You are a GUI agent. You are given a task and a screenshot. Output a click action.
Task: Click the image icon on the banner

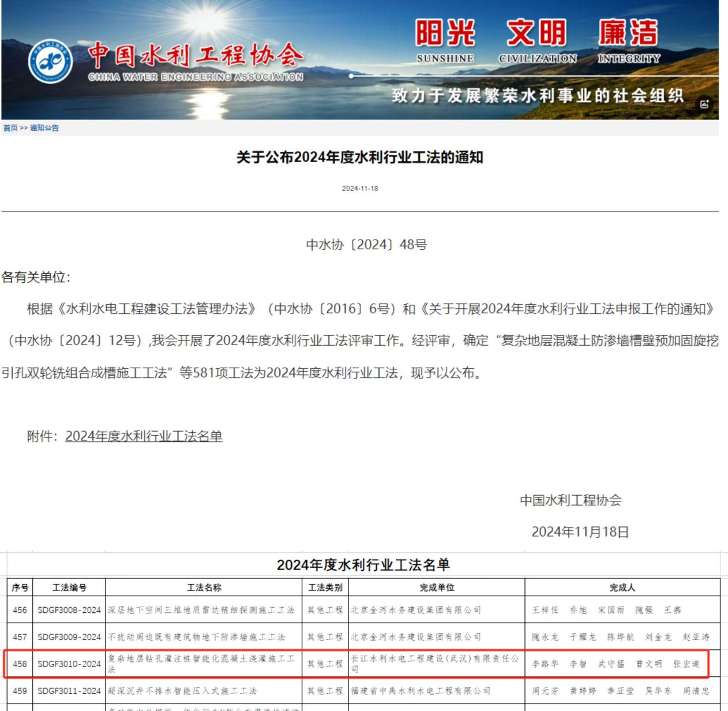point(704,104)
